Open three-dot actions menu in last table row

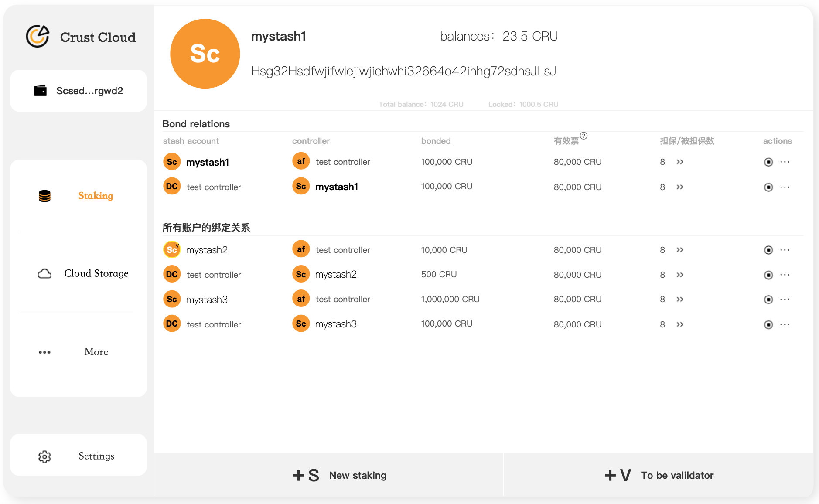pyautogui.click(x=785, y=325)
